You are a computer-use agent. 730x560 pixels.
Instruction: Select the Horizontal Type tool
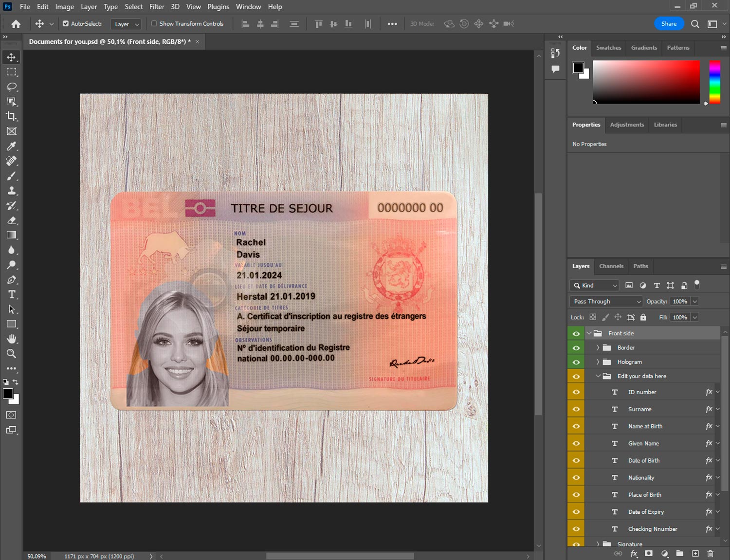tap(11, 294)
